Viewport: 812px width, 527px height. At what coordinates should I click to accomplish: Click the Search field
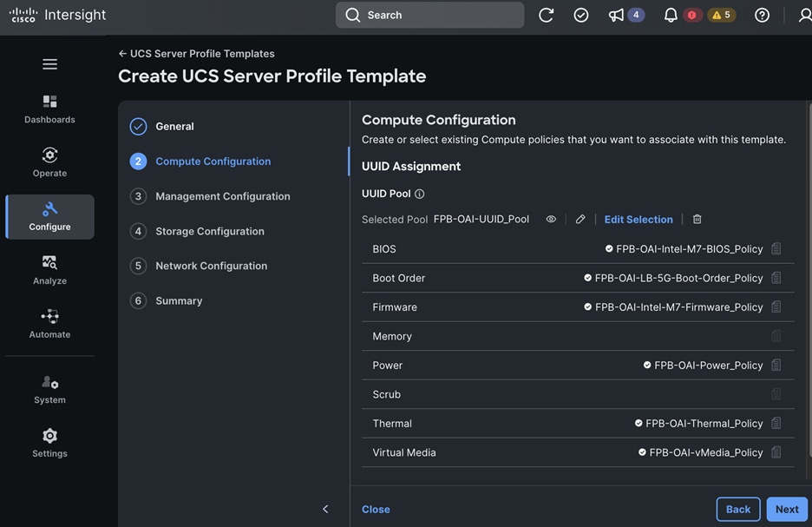click(x=429, y=15)
